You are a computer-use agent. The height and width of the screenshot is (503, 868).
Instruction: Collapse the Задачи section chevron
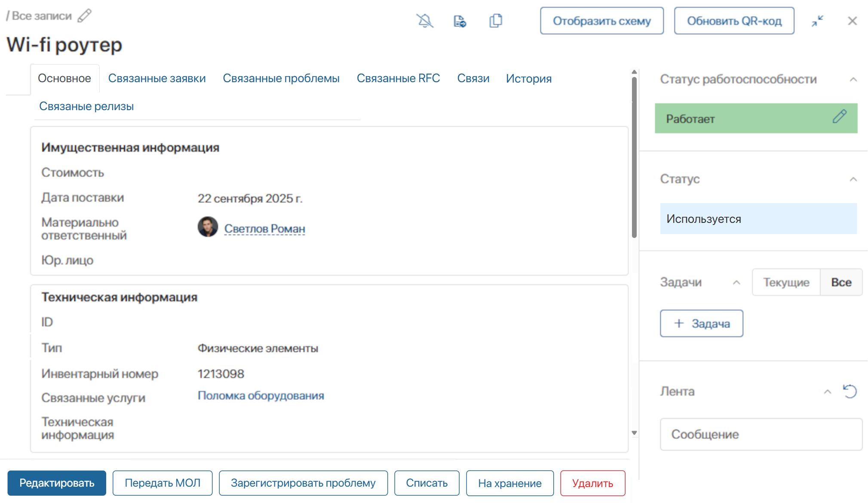(x=736, y=282)
